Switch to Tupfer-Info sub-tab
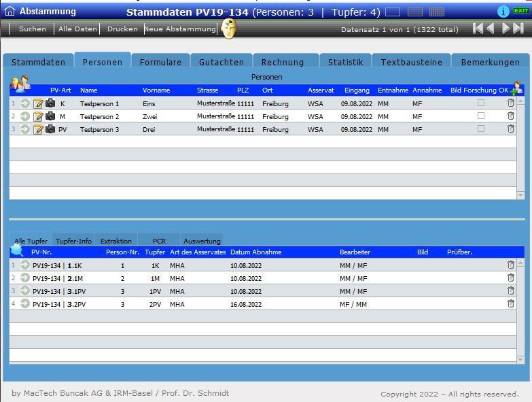Screen dimensions: 532x402 73,240
